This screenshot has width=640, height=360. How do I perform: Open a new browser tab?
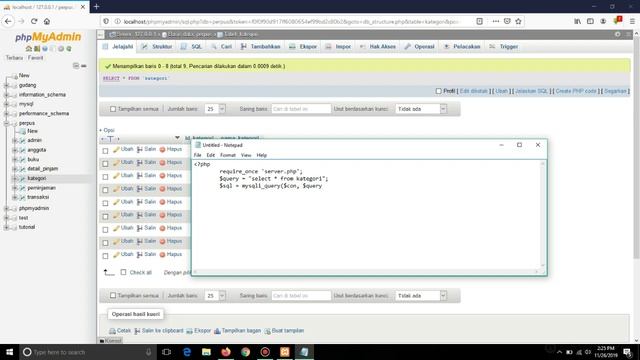[96, 7]
